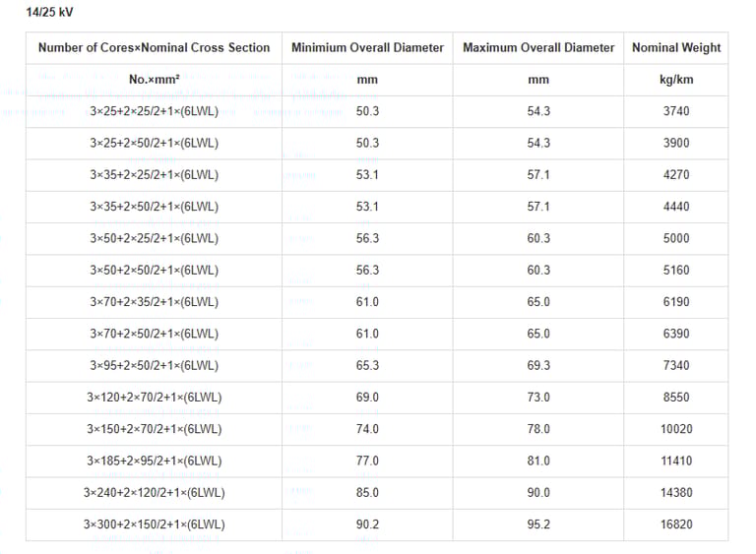Select the 3×120+2×70/2+1×(6LWL) cell
756x554 pixels.
[x=154, y=398]
